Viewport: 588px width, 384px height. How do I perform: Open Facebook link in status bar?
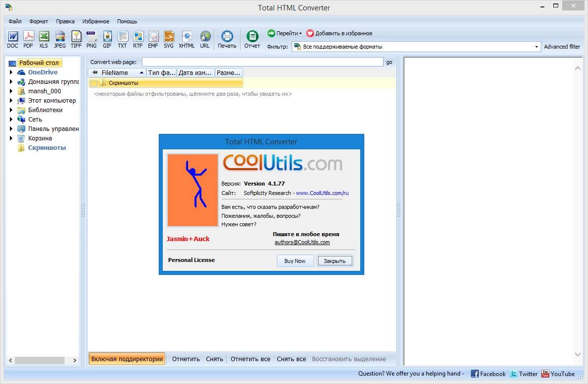(488, 374)
